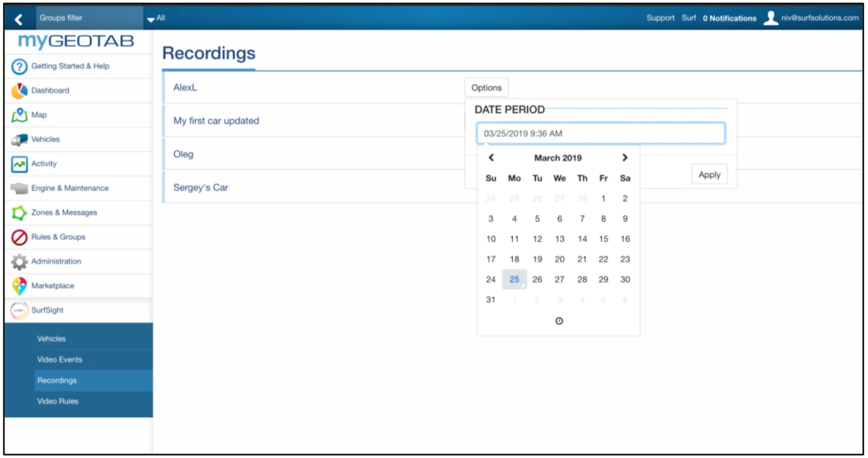Open Engine & Maintenance via the engine icon
This screenshot has width=868, height=458.
[x=19, y=188]
